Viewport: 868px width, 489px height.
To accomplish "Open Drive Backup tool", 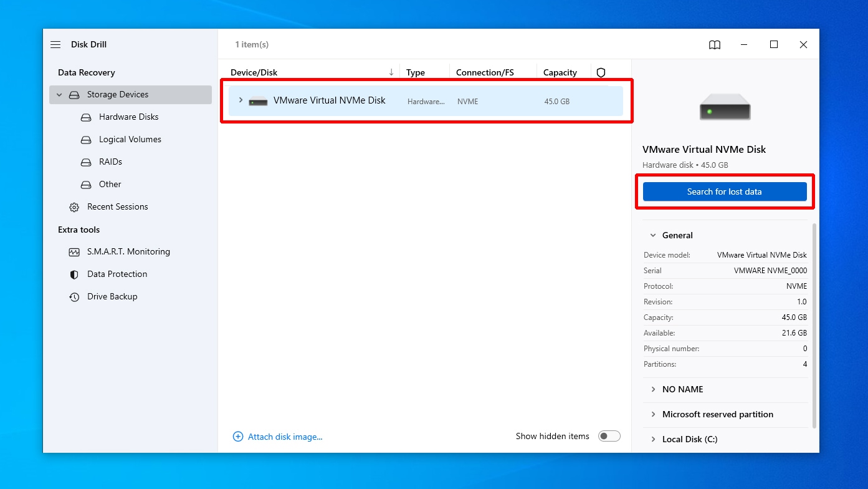I will pos(112,297).
